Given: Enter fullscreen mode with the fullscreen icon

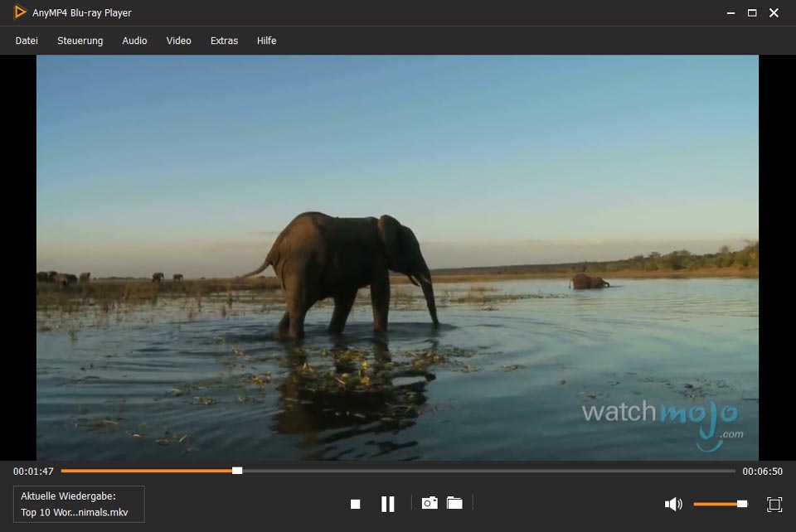Looking at the screenshot, I should tap(774, 504).
